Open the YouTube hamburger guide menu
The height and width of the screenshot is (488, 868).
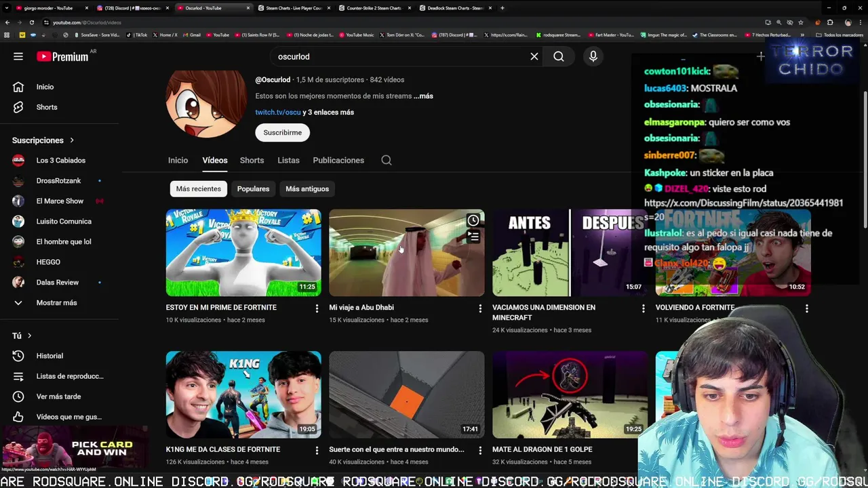click(x=18, y=56)
